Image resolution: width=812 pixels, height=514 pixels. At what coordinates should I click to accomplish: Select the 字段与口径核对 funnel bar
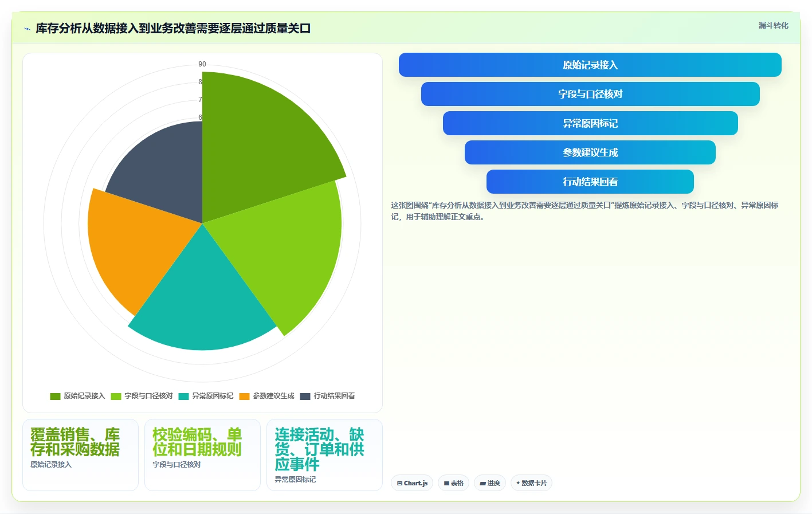590,94
